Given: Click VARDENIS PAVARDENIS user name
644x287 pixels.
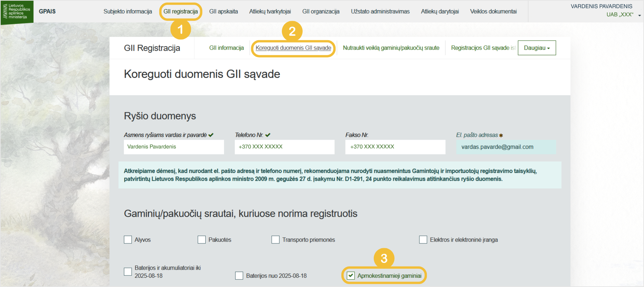Looking at the screenshot, I should (x=601, y=6).
